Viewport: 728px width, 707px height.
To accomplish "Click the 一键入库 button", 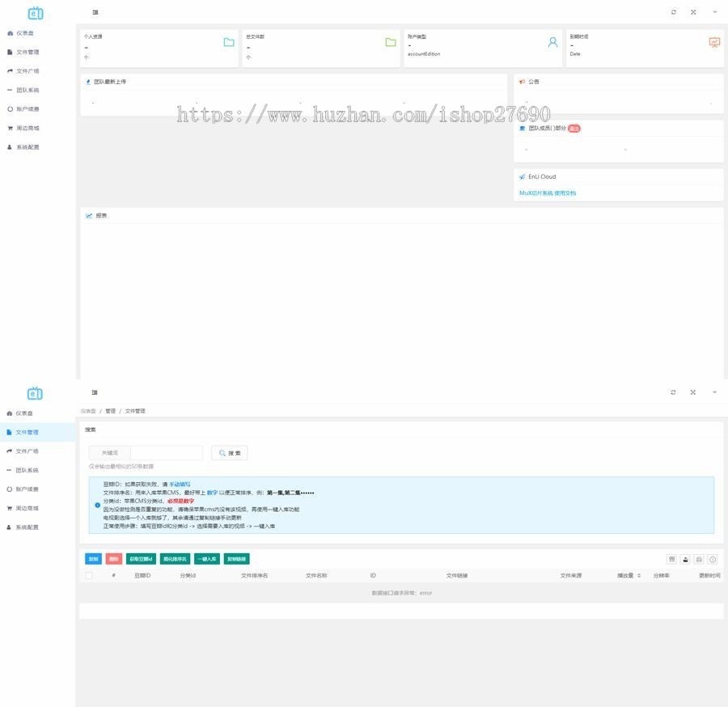I will click(206, 559).
